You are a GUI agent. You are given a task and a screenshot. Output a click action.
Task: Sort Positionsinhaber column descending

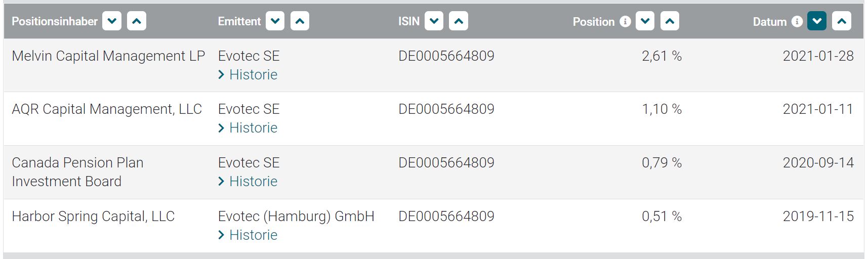click(x=112, y=21)
